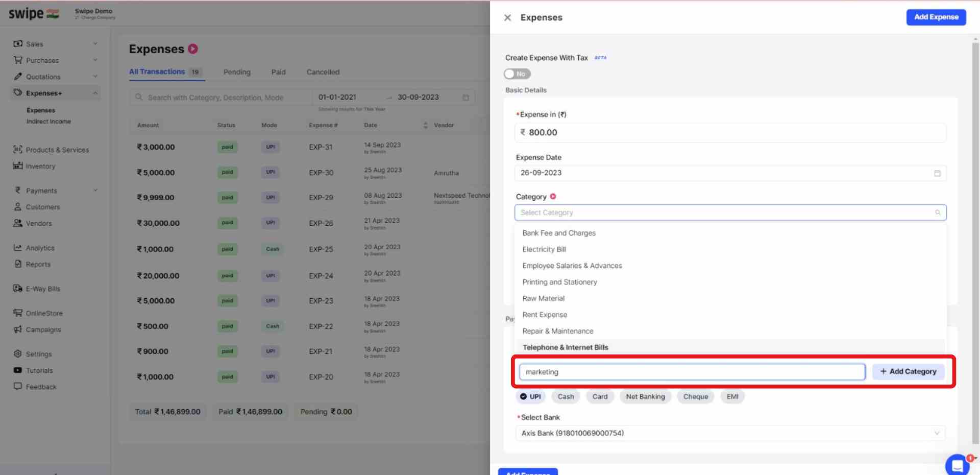The width and height of the screenshot is (980, 475).
Task: Open the chat support bubble
Action: tap(957, 465)
